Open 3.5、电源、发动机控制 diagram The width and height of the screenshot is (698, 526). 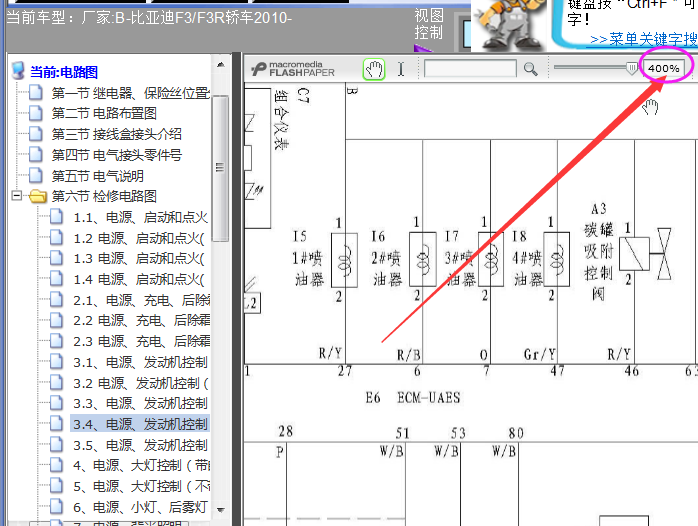click(141, 445)
